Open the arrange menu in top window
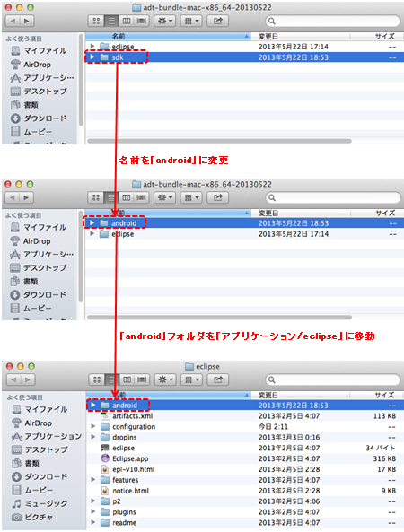The height and width of the screenshot is (532, 404). (191, 21)
